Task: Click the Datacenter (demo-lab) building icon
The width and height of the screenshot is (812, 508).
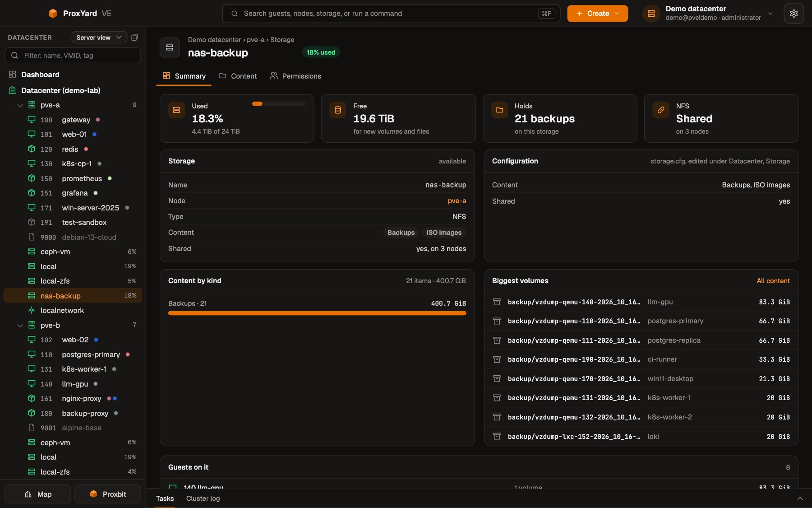Action: 13,90
